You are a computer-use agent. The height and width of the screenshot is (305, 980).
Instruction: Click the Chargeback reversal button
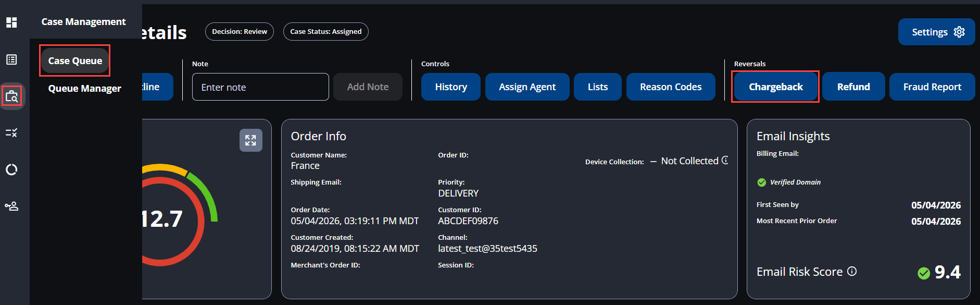(x=775, y=87)
